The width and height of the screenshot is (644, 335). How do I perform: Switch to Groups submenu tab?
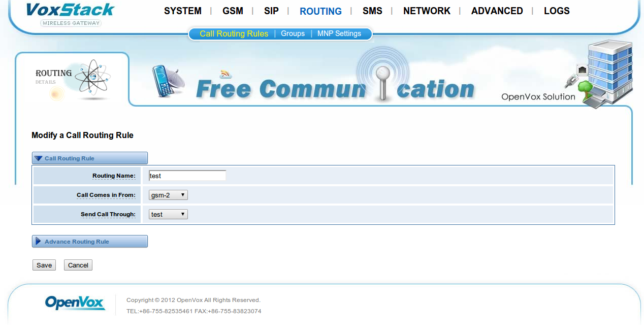293,33
